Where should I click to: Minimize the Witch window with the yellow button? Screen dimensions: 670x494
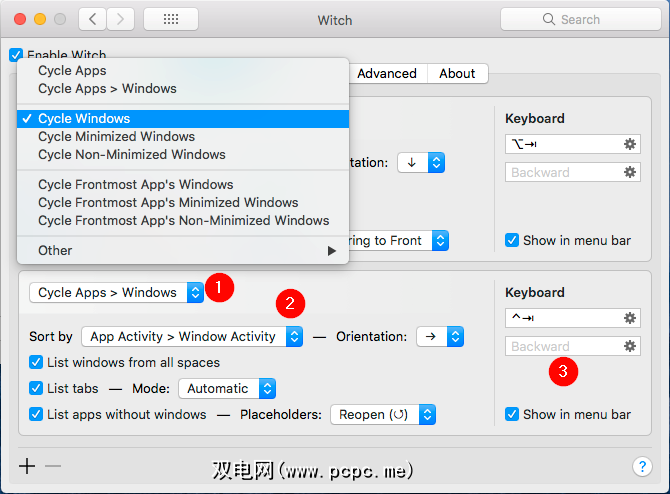(40, 19)
